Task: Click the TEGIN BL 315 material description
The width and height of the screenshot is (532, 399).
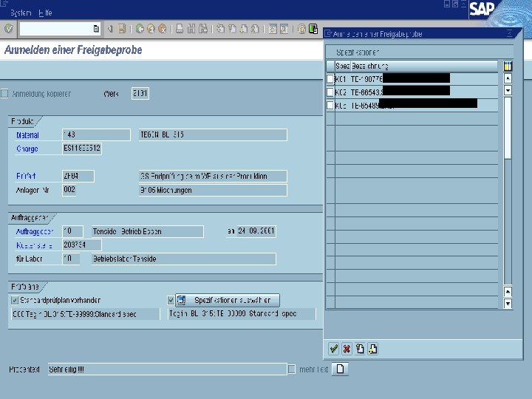Action: point(213,134)
